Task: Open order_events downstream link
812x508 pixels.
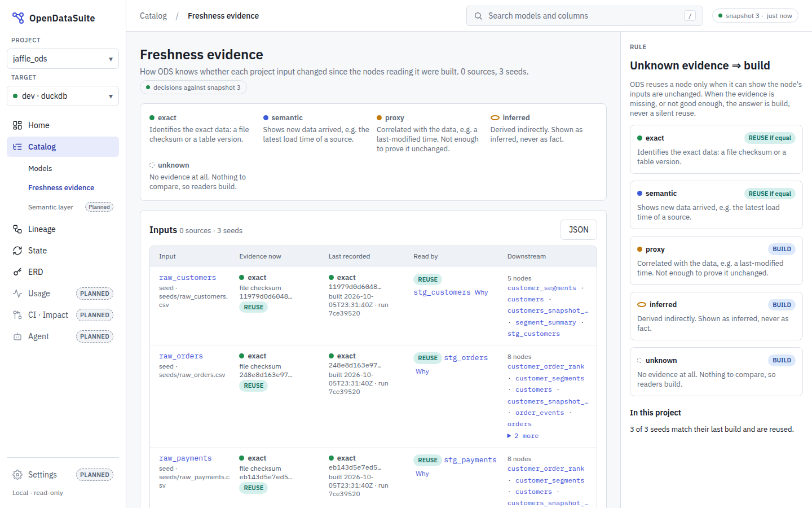Action: click(540, 413)
